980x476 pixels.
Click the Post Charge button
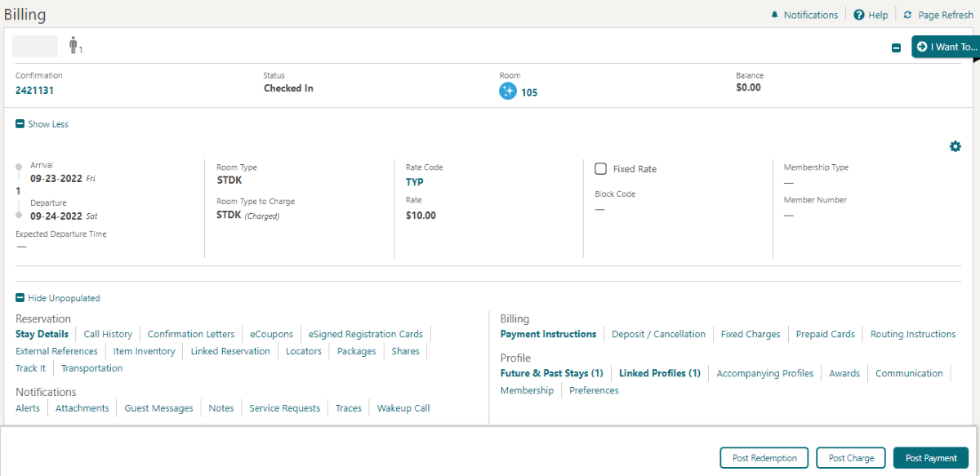tap(850, 457)
